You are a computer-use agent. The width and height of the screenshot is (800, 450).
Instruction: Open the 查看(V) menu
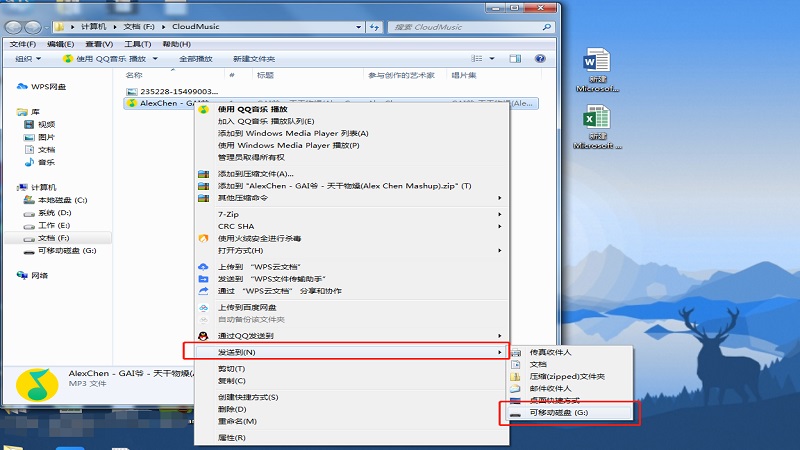coord(99,44)
